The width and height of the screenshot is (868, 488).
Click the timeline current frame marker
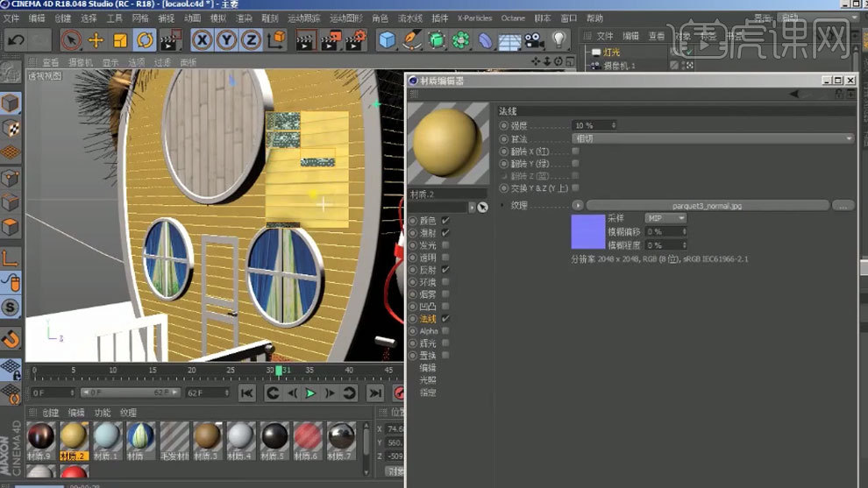pyautogui.click(x=279, y=370)
